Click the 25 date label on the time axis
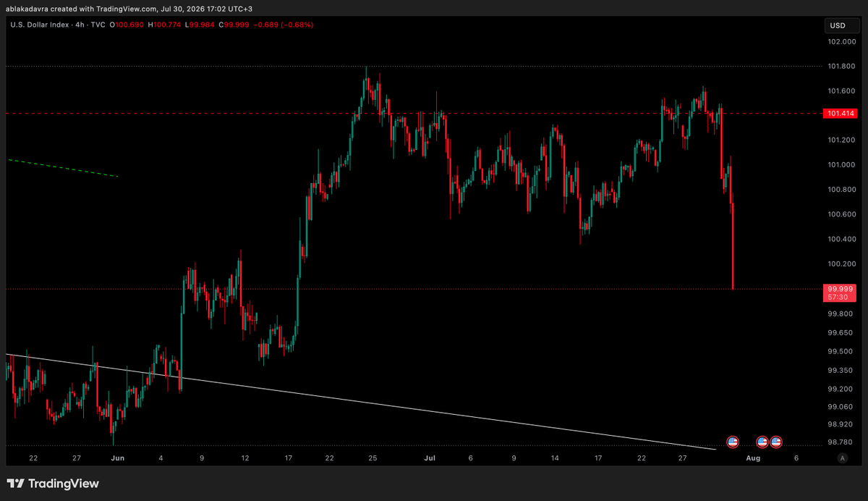This screenshot has height=501, width=868. (x=373, y=458)
